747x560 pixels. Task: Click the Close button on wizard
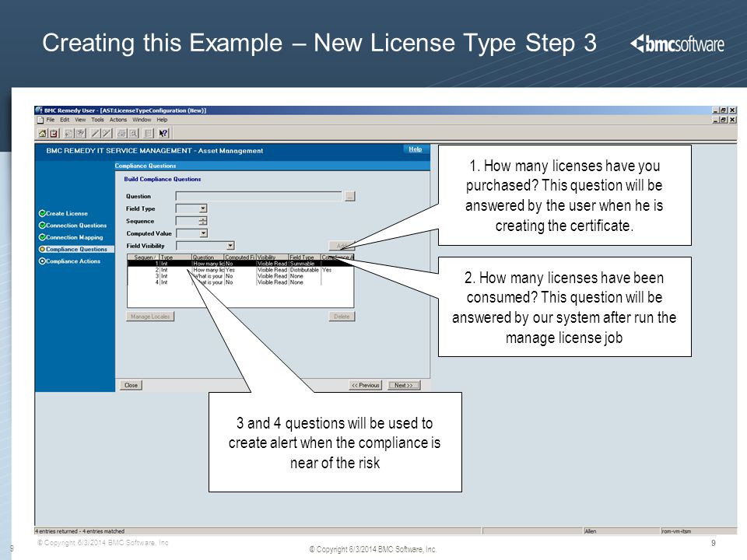click(131, 385)
